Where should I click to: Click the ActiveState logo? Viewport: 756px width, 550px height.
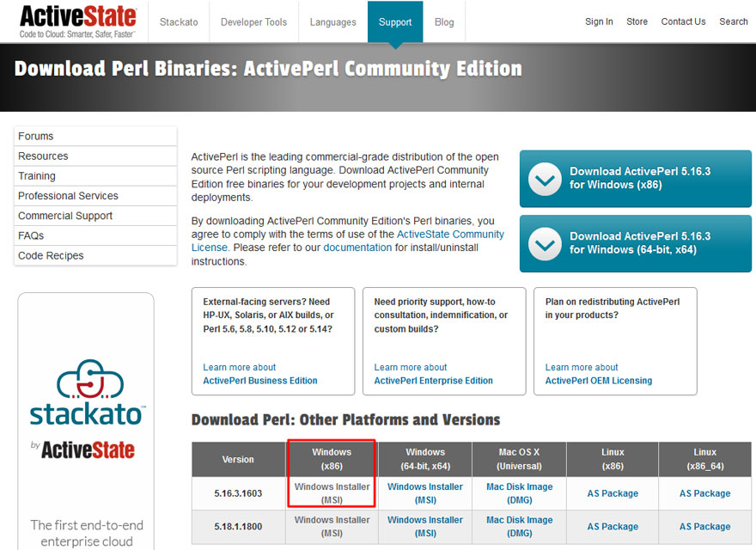click(77, 21)
